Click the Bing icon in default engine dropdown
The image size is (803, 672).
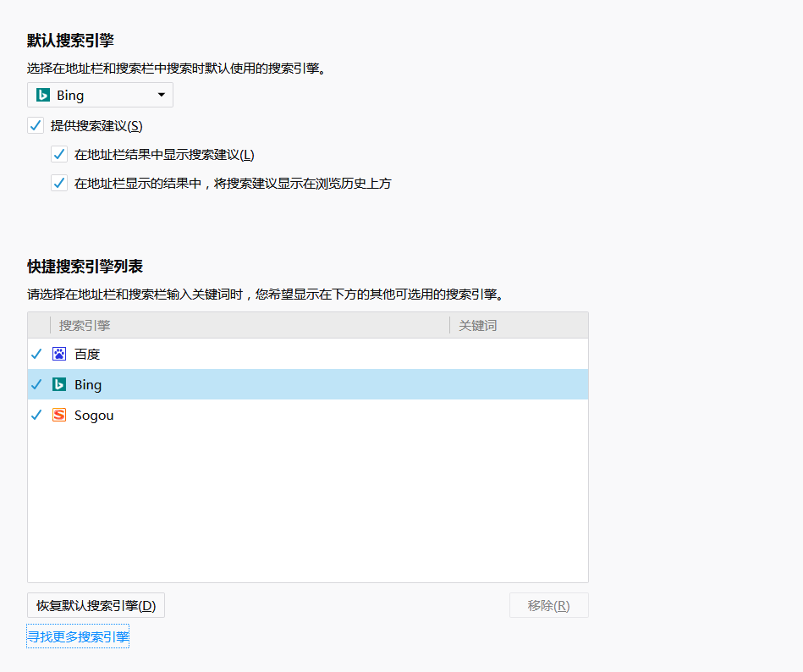(x=43, y=95)
